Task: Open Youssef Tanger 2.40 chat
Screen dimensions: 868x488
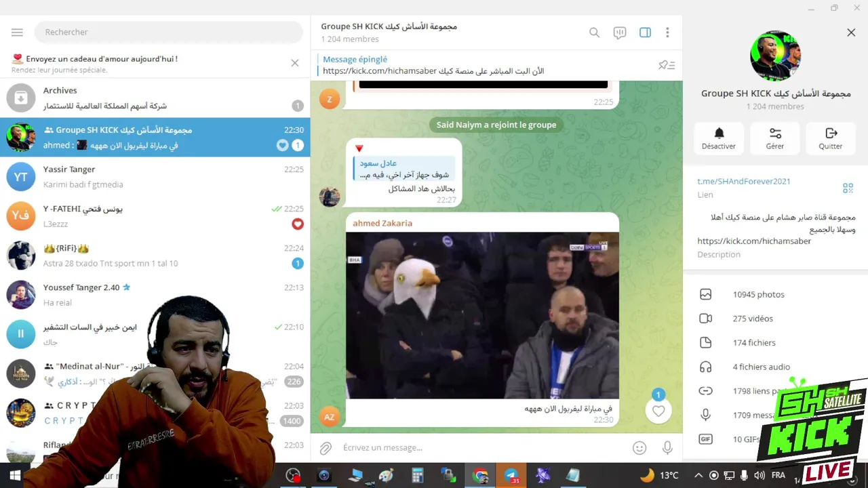Action: coord(155,295)
